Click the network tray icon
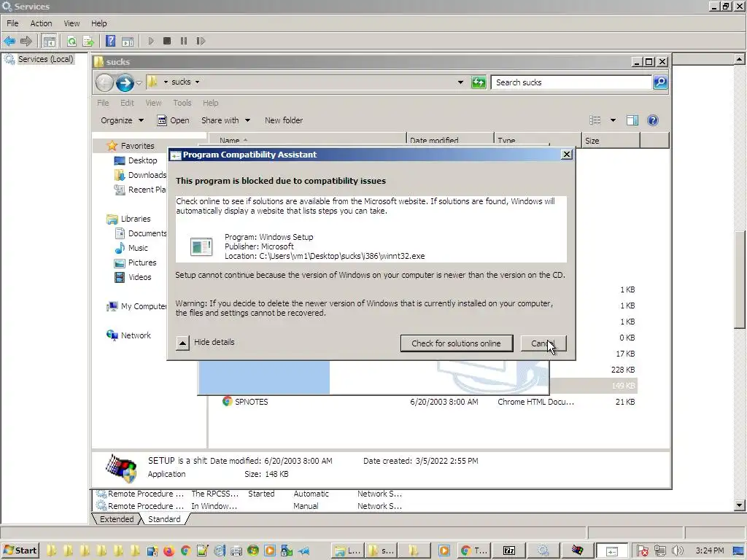The image size is (747, 560). point(659,551)
